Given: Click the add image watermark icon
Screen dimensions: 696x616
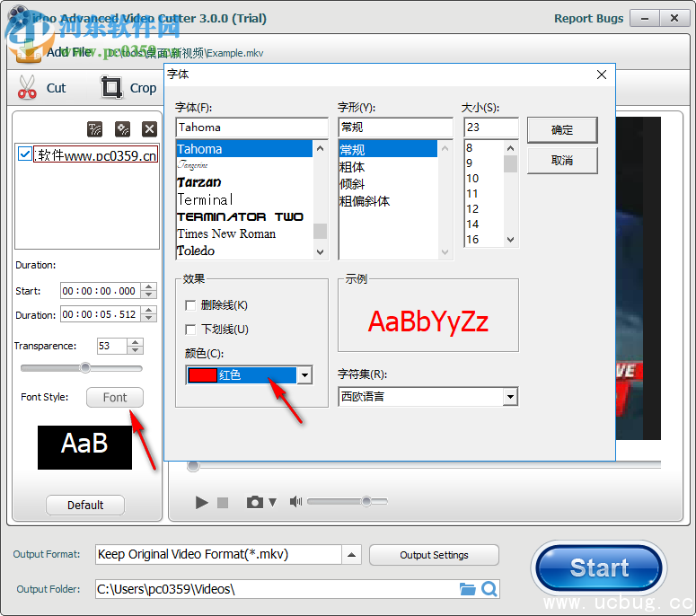Looking at the screenshot, I should (122, 129).
